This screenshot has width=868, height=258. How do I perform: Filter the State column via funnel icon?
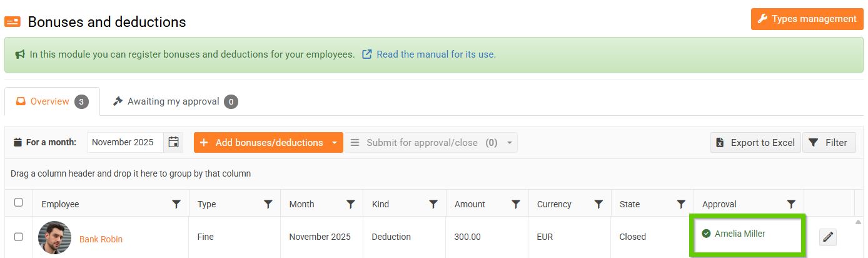(x=681, y=204)
